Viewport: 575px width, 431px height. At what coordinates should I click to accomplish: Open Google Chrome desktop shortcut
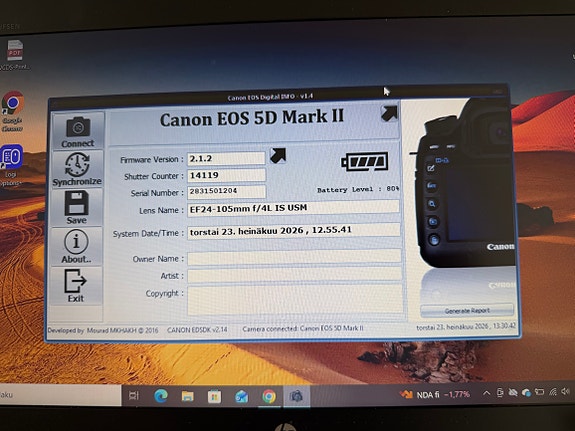tap(12, 112)
